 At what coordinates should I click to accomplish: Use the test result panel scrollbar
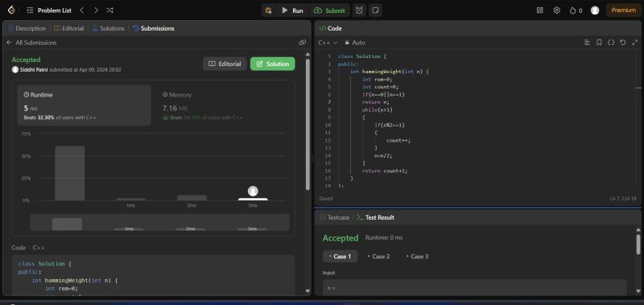click(x=638, y=245)
